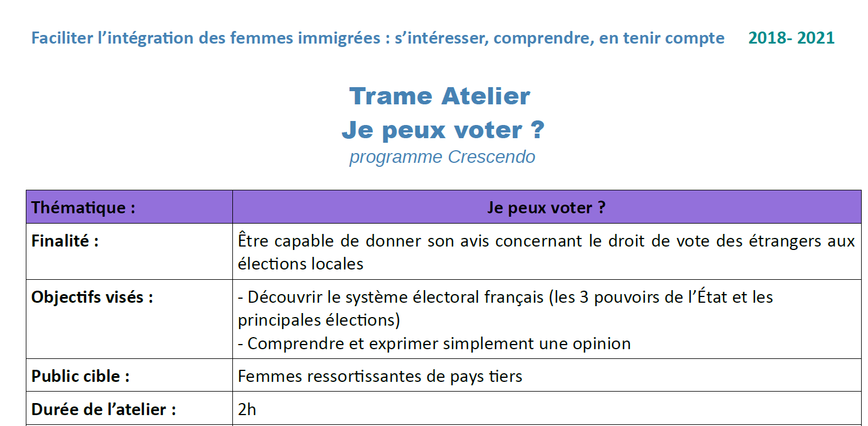868x426 pixels.
Task: Click the 'programme Crescendo' subtitle
Action: 442,157
